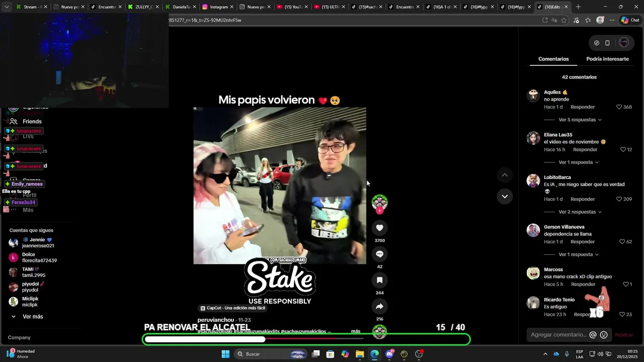Screen dimensions: 644x362
Task: Insert a mention with the @ icon
Action: click(x=593, y=335)
